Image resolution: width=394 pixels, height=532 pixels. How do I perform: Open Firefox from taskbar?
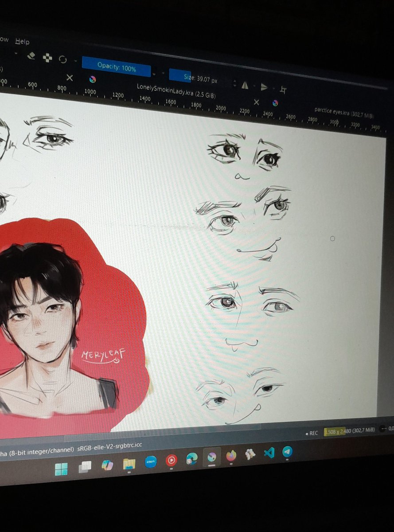(x=231, y=455)
